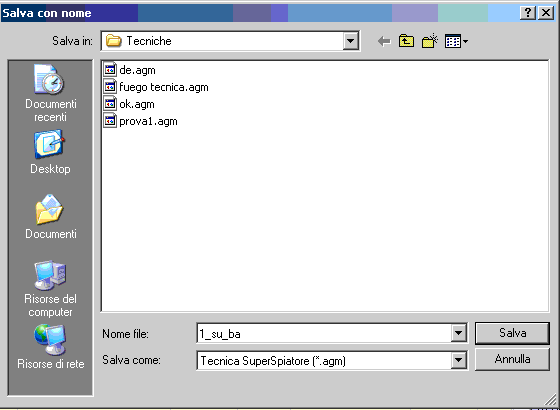Expand the Salva in folder dropdown
Image resolution: width=560 pixels, height=410 pixels.
point(351,41)
